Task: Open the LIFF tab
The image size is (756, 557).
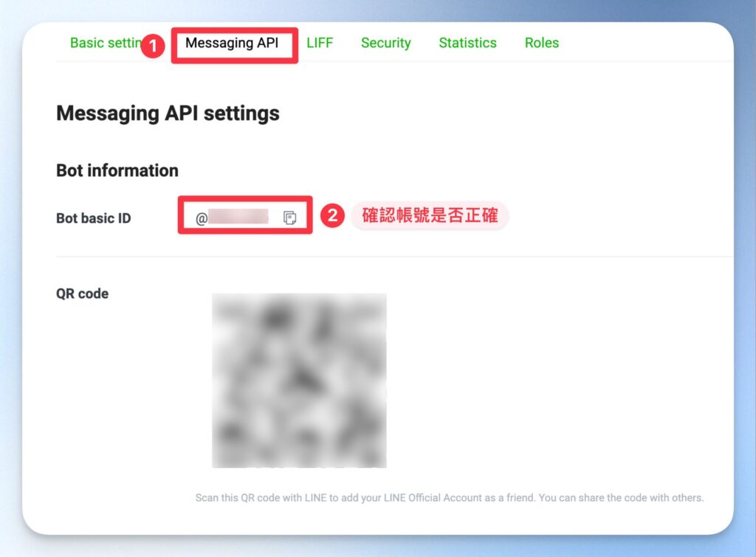Action: (320, 43)
